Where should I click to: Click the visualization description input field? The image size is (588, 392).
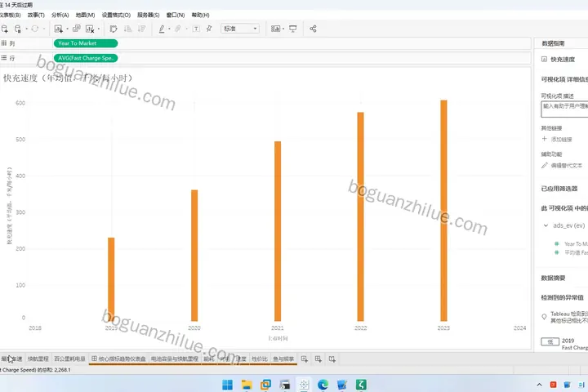pyautogui.click(x=564, y=109)
